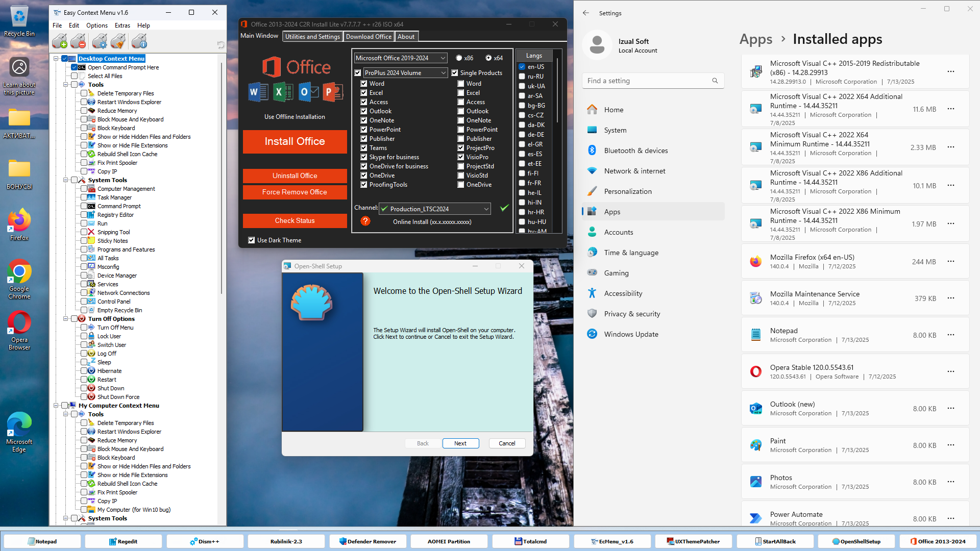Uncheck ProofingTools in the Office installer
This screenshot has height=551, width=980.
pos(364,185)
